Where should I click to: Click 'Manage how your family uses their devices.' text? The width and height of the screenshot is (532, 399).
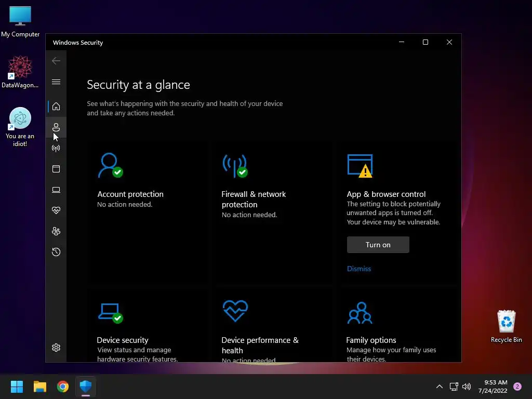pos(391,354)
